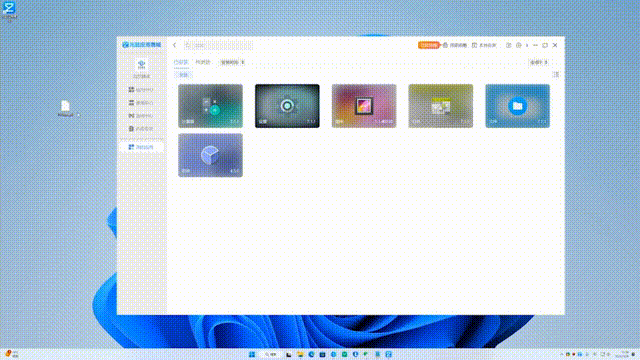640x360 pixels.
Task: Switch to the second tab next to the underlined one
Action: pyautogui.click(x=203, y=62)
